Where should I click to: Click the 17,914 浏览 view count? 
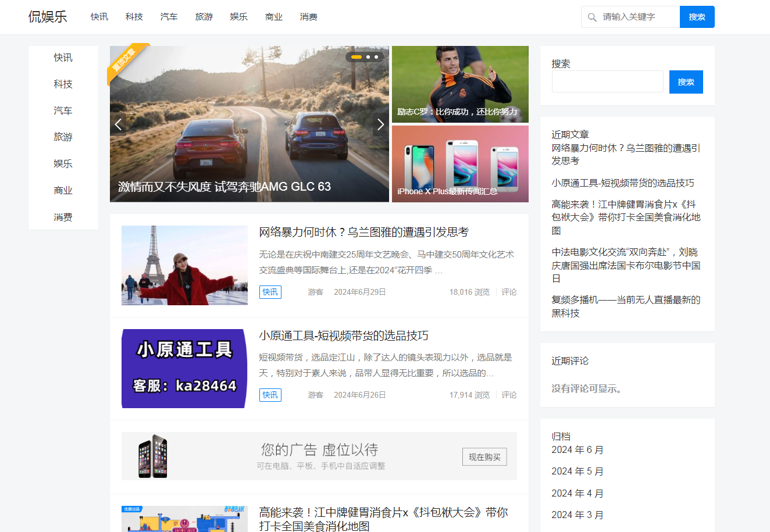click(469, 395)
